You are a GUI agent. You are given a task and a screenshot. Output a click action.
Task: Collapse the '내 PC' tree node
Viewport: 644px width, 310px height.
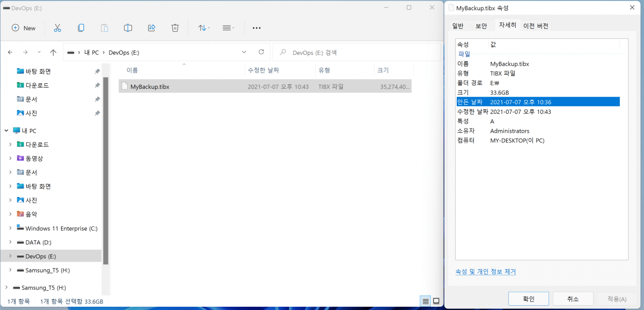coord(6,131)
